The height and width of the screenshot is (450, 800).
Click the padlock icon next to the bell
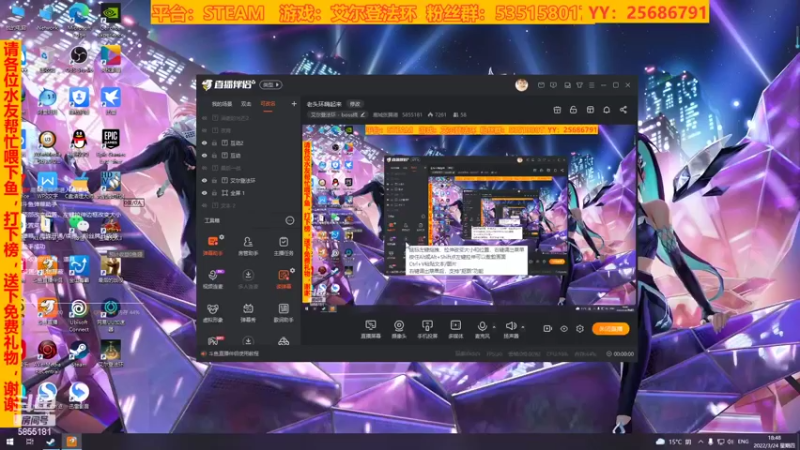click(x=573, y=110)
